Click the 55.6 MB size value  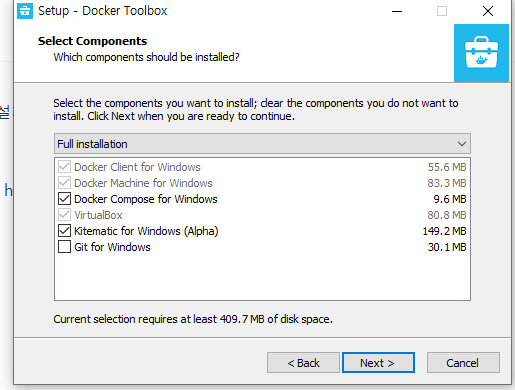click(x=447, y=167)
